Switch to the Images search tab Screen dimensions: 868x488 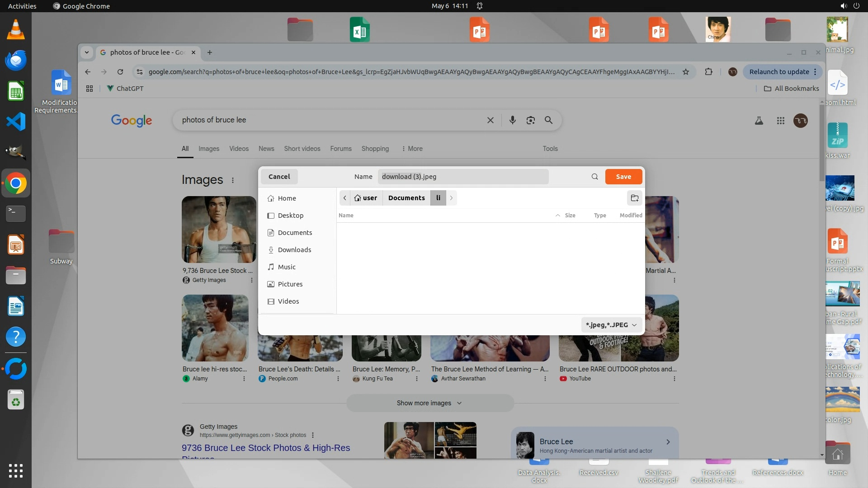(x=208, y=149)
